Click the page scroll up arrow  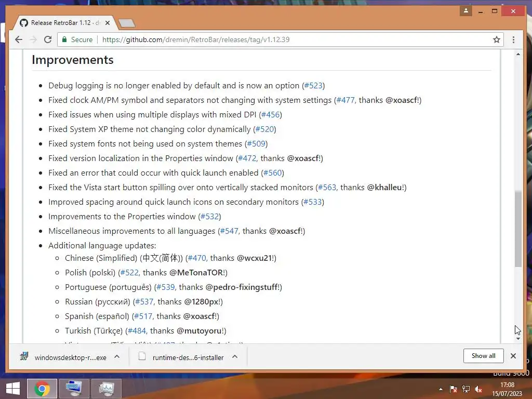pyautogui.click(x=518, y=54)
